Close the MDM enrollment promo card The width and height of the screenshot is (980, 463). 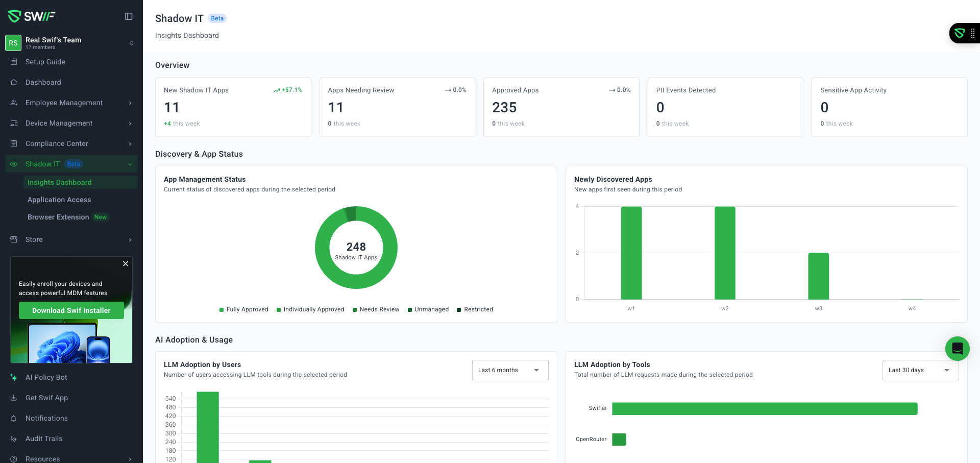pyautogui.click(x=126, y=263)
